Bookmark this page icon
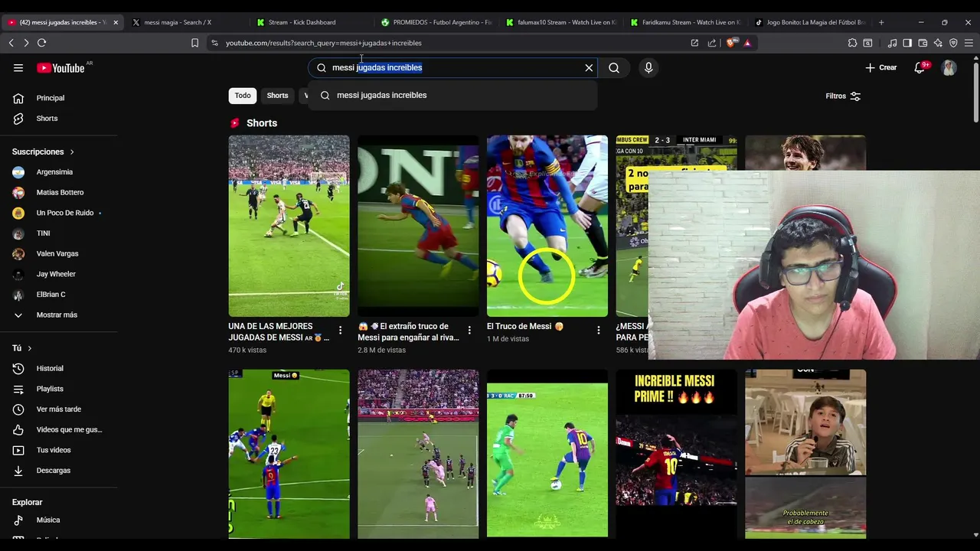 click(x=194, y=43)
